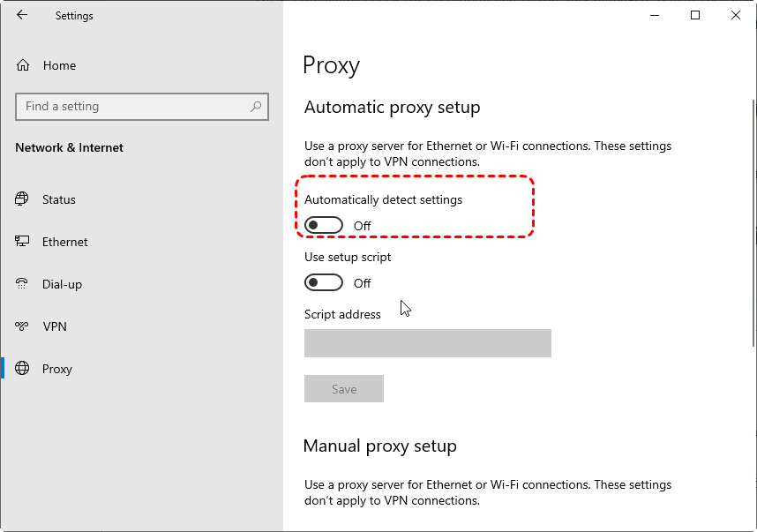Viewport: 757px width, 532px height.
Task: Click the vertical scrollbar thumb
Action: 753,221
